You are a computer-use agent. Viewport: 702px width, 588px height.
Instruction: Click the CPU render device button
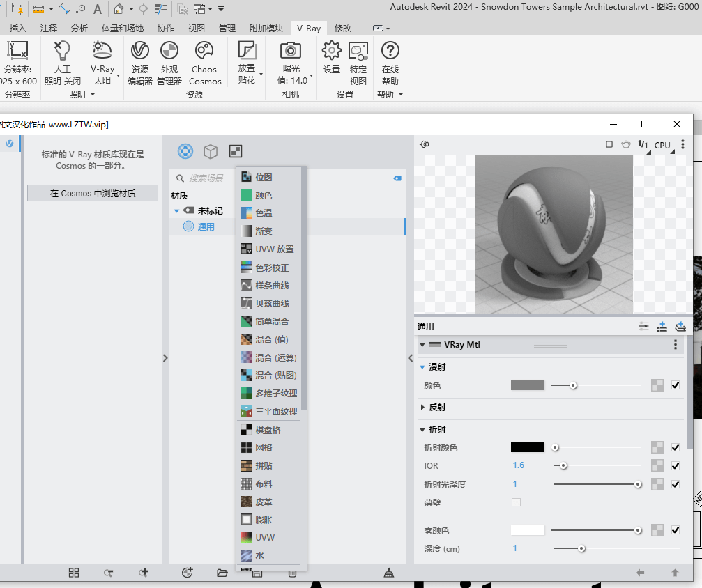tap(662, 145)
